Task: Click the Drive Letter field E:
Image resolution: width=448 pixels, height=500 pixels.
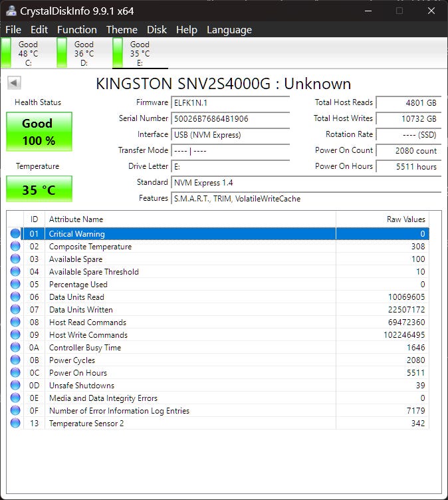Action: point(230,166)
